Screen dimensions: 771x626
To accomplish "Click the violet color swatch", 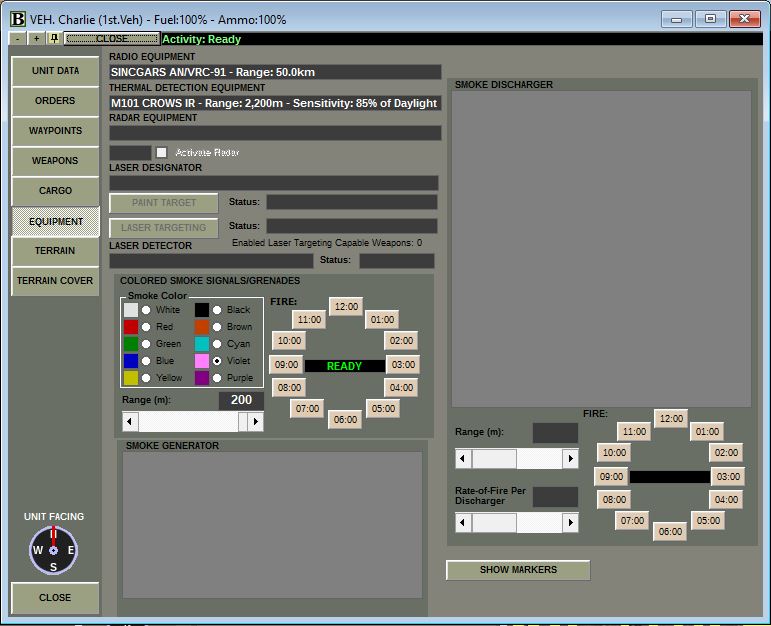I will pyautogui.click(x=202, y=361).
